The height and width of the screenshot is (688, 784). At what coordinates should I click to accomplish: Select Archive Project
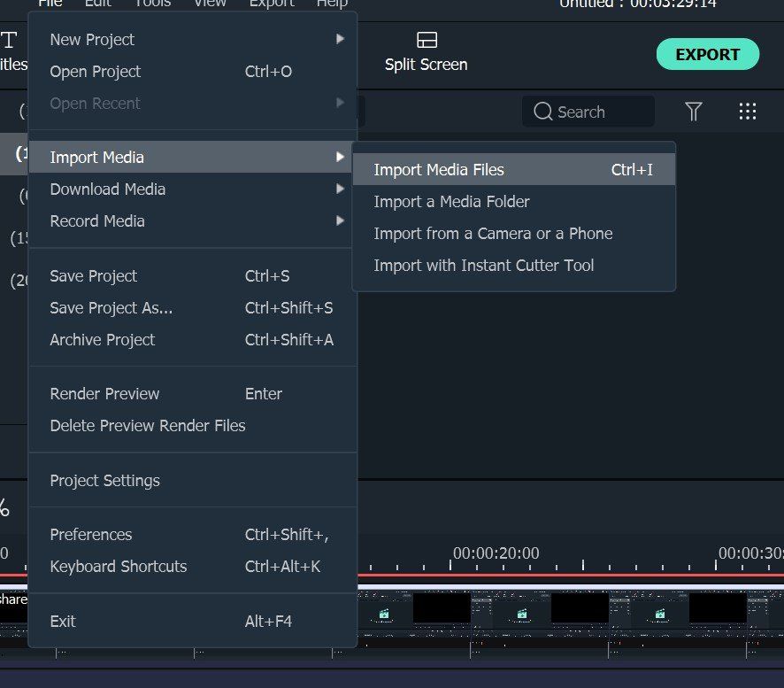[x=193, y=340]
